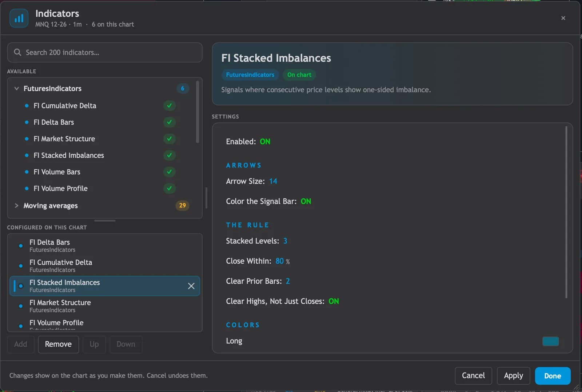Select FI Volume Profile in configured list
The image size is (582, 392).
[105, 323]
